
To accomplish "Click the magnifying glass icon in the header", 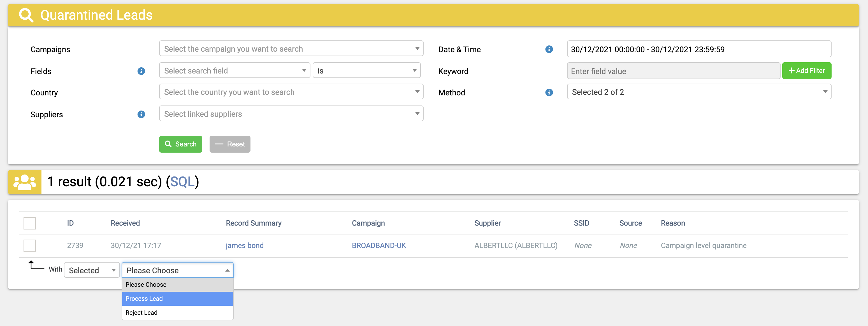I will tap(26, 15).
